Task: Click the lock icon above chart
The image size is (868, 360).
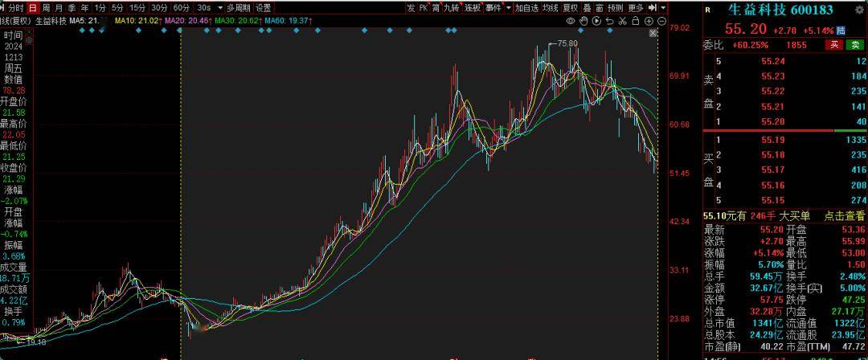Action: coord(635,21)
